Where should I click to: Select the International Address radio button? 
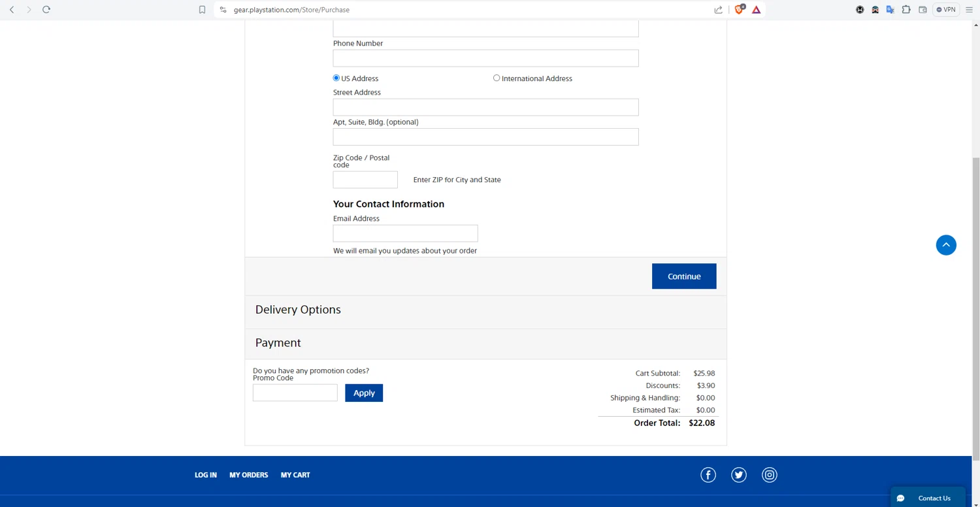[497, 78]
